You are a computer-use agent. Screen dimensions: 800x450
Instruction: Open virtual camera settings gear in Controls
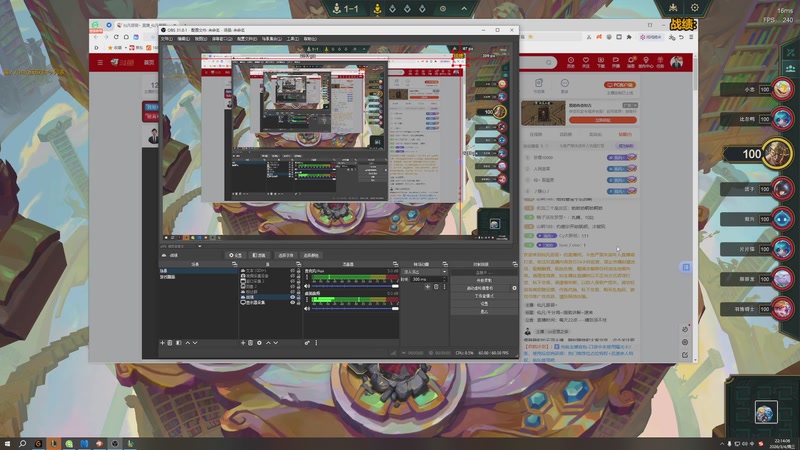pos(515,288)
